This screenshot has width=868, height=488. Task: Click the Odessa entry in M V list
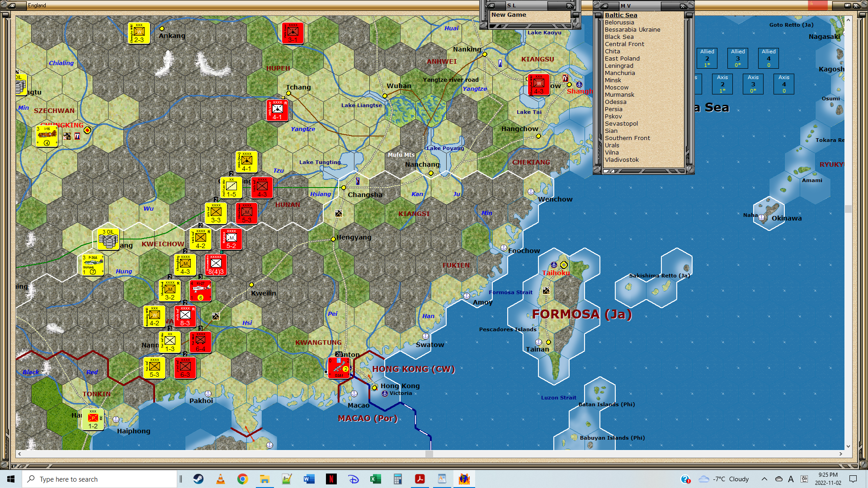click(615, 102)
